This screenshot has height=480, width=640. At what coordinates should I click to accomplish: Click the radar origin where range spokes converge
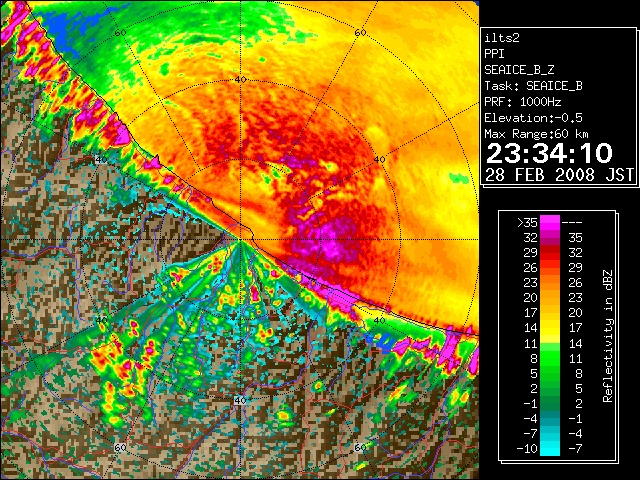240,240
